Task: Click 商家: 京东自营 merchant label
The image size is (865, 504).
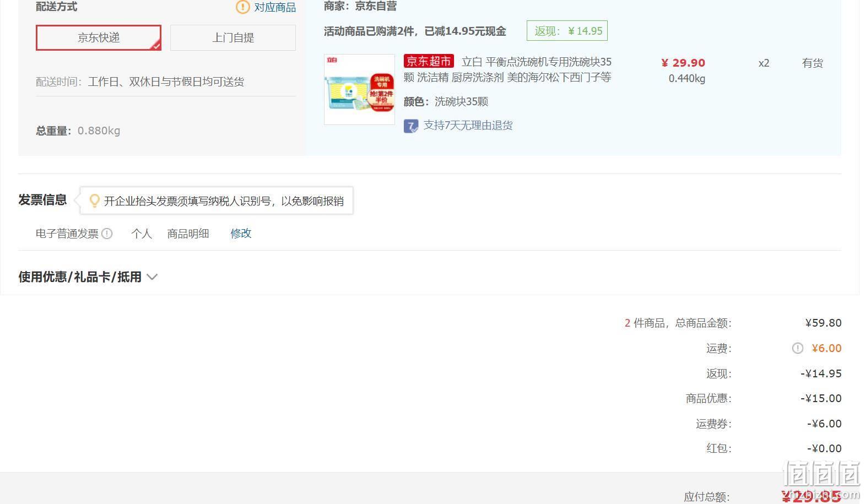Action: pos(360,7)
